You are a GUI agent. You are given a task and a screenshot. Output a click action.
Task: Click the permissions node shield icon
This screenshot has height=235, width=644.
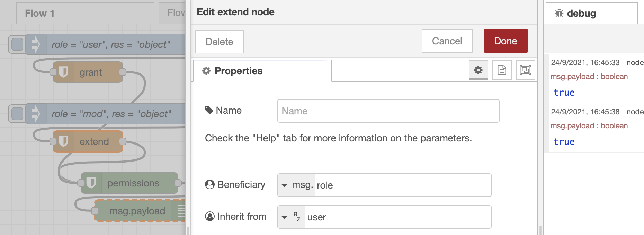pos(91,183)
